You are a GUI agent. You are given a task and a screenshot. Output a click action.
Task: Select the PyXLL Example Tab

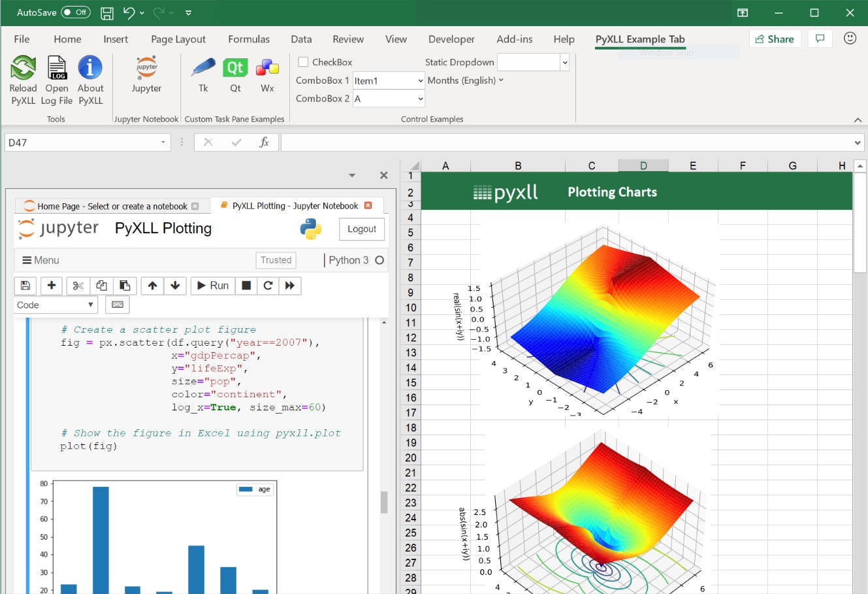[640, 39]
